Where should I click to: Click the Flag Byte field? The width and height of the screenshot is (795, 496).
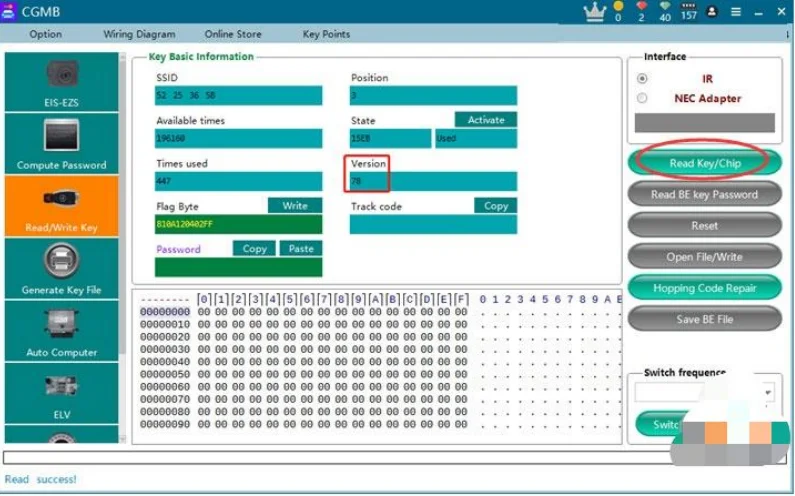click(238, 224)
